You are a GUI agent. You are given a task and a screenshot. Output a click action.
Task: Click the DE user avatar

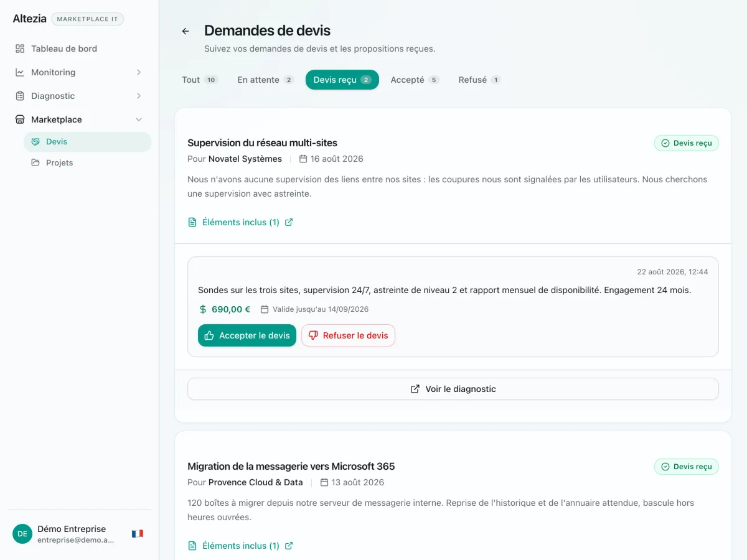pyautogui.click(x=22, y=534)
